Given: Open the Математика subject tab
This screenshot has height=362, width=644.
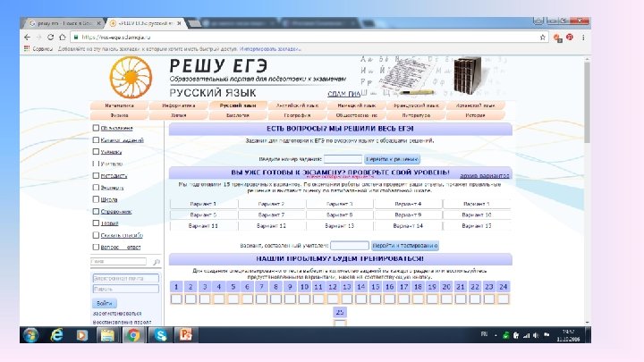Looking at the screenshot, I should 119,105.
